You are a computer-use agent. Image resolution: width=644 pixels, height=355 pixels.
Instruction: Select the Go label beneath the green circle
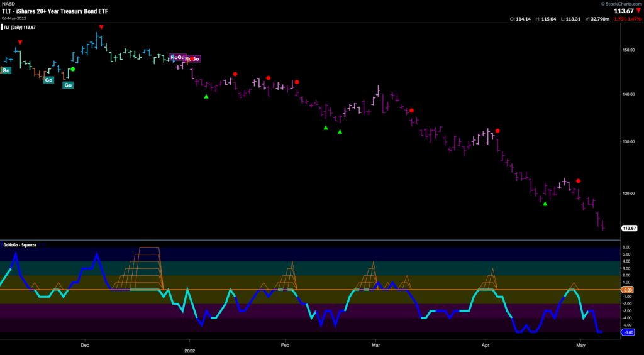click(68, 85)
